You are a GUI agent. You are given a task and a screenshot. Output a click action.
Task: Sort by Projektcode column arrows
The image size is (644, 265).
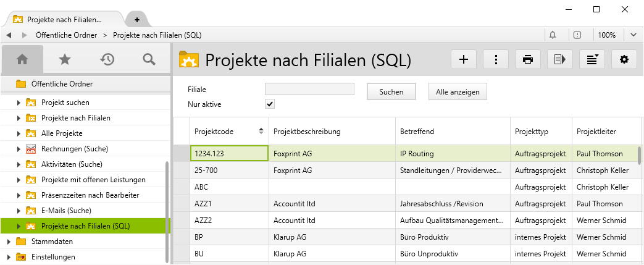261,131
